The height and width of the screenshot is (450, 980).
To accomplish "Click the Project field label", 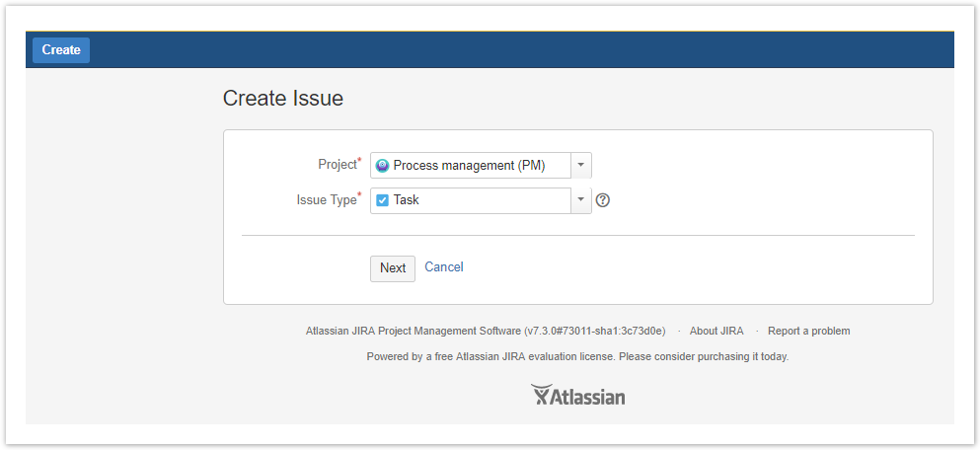I will (337, 165).
